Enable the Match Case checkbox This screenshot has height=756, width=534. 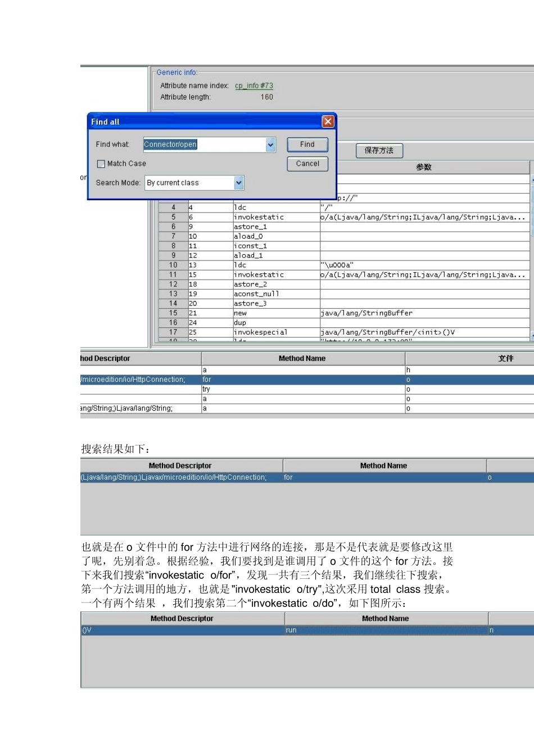coord(101,164)
